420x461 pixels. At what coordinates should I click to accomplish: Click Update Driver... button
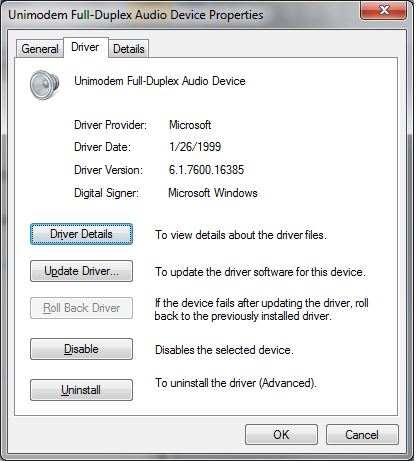coord(81,271)
